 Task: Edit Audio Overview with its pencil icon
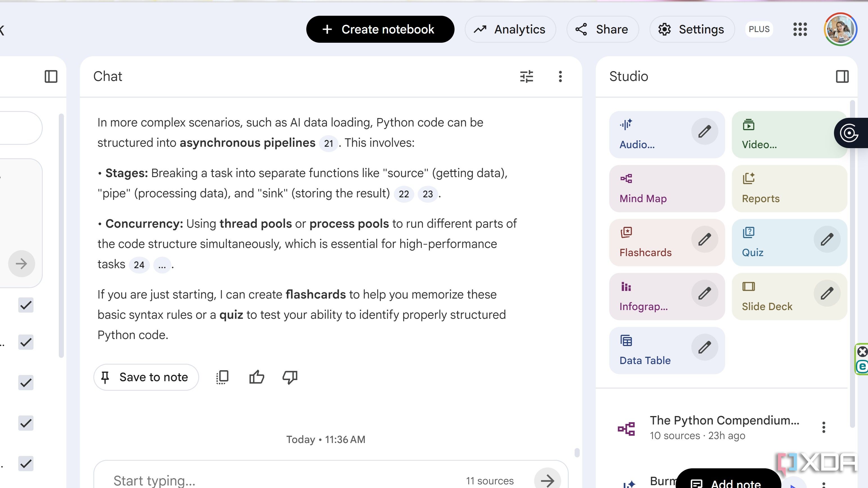[x=704, y=131]
